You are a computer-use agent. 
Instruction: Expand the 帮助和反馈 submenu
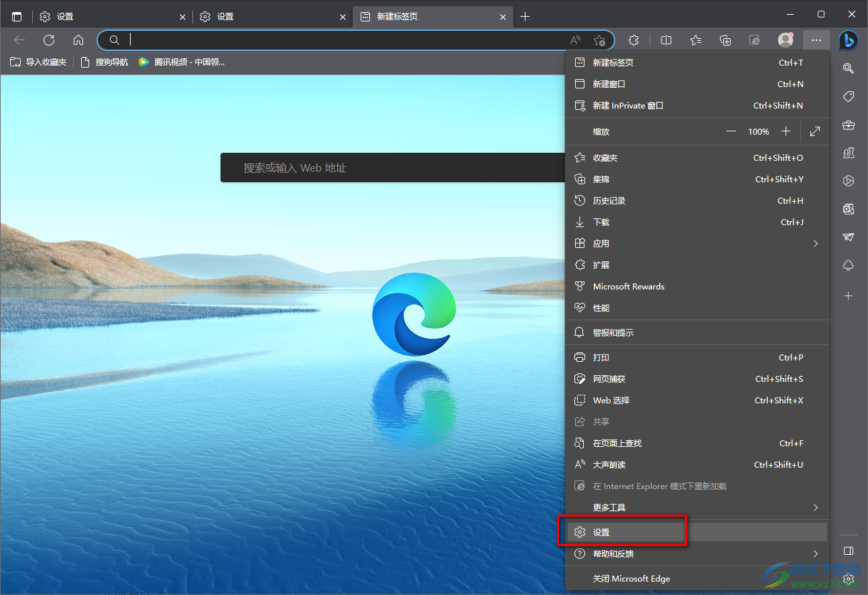[697, 553]
